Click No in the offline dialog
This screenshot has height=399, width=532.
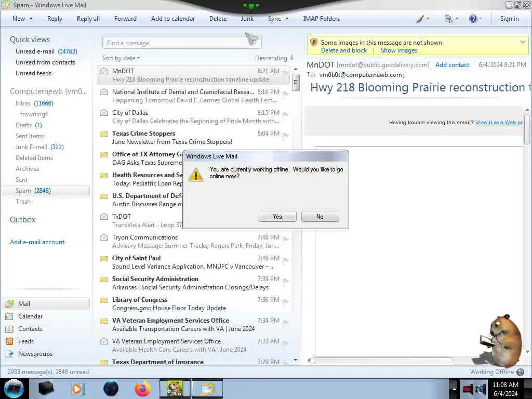pos(320,217)
